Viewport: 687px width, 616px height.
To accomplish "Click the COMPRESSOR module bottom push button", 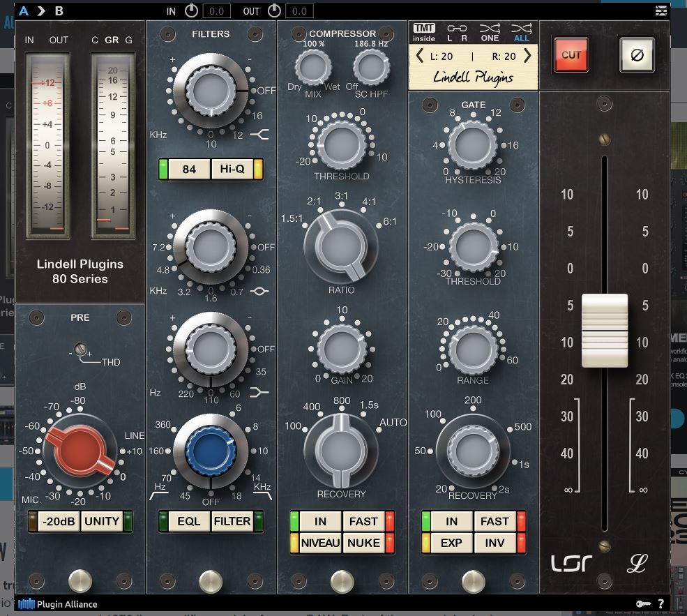I will 342,581.
